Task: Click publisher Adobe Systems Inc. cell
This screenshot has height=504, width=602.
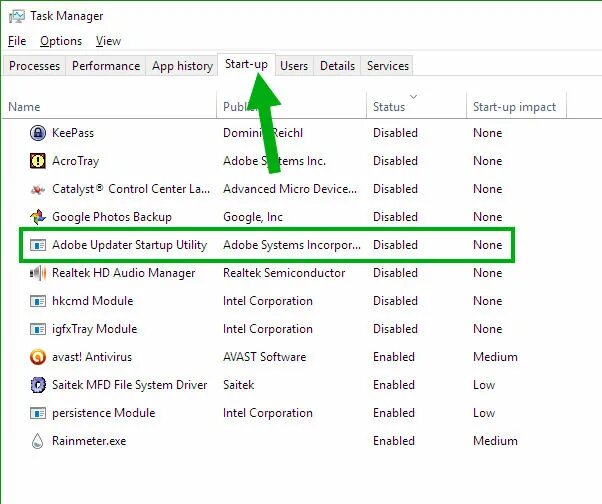Action: pyautogui.click(x=274, y=161)
